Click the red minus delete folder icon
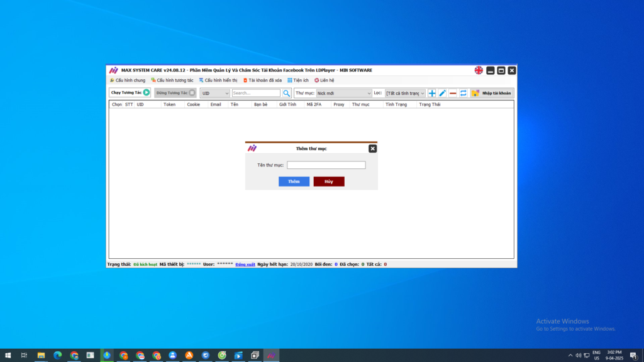 (453, 93)
